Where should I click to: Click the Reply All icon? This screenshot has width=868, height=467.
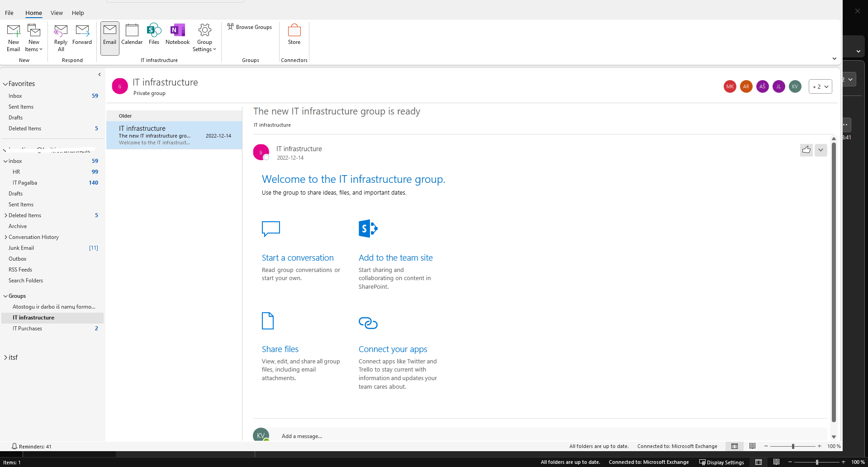click(60, 38)
